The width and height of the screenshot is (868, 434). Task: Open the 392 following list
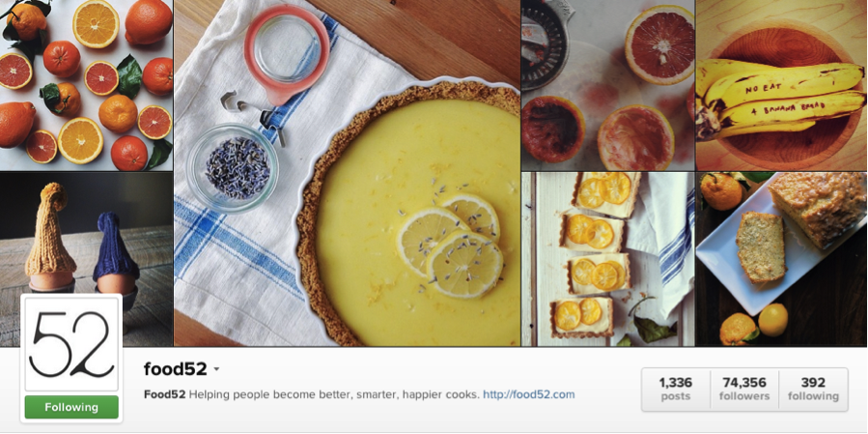pos(813,390)
